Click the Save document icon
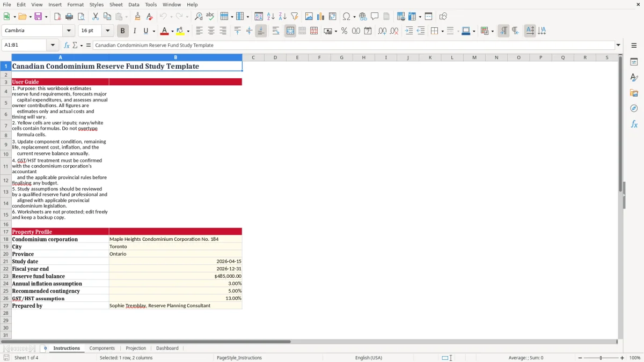 [38, 17]
